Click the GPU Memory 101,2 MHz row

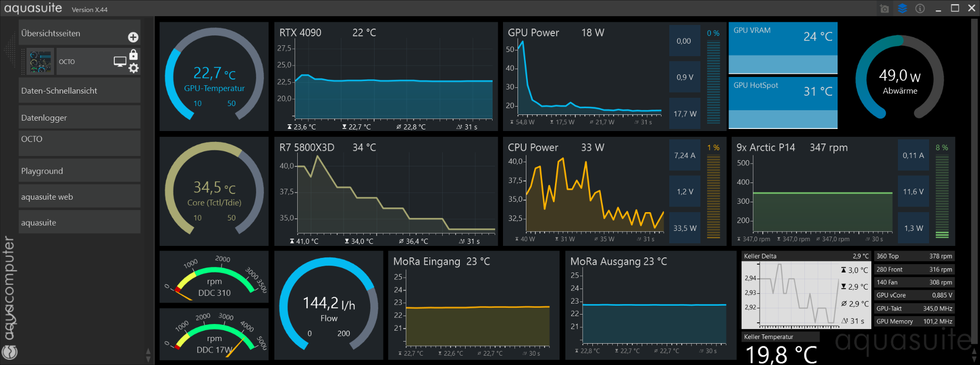tap(915, 321)
